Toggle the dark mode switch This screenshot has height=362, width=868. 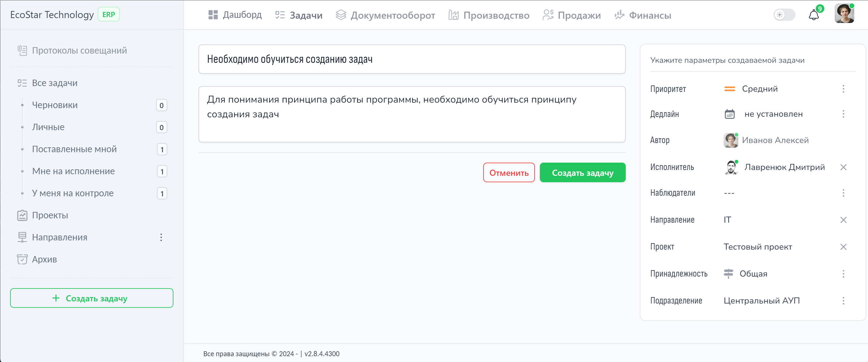click(784, 15)
